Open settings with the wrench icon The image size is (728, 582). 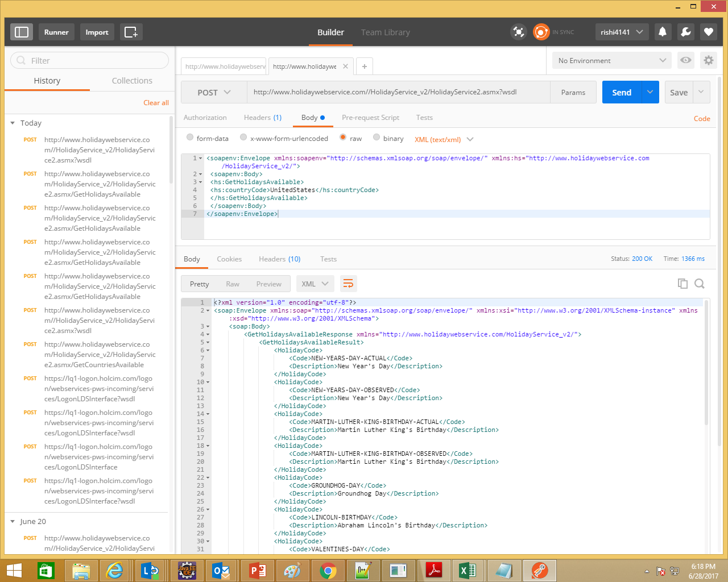tap(686, 32)
